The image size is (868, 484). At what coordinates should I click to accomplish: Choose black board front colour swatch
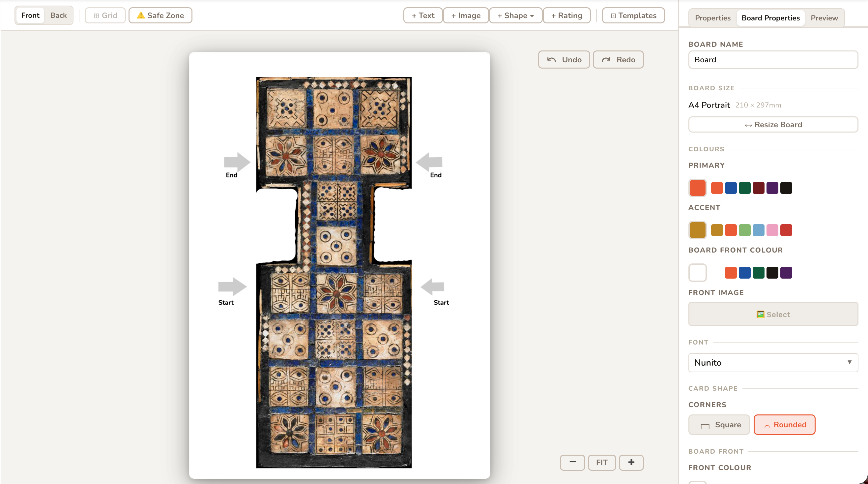coord(772,273)
